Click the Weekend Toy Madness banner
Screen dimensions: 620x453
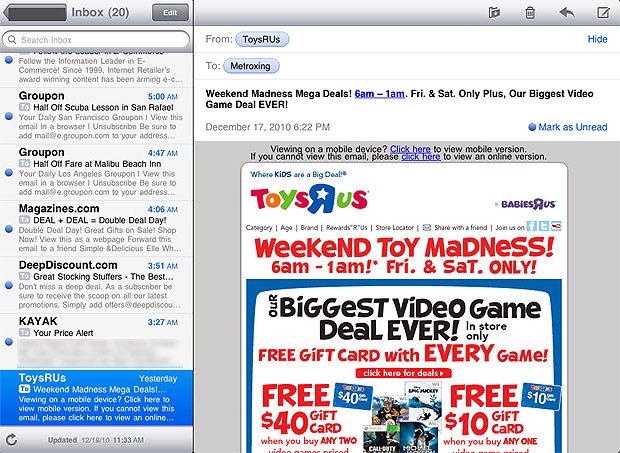click(x=404, y=256)
